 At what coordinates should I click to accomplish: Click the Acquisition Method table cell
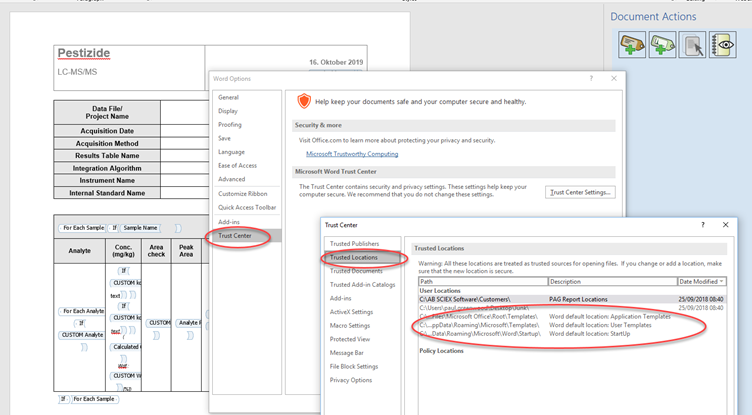[x=107, y=143]
